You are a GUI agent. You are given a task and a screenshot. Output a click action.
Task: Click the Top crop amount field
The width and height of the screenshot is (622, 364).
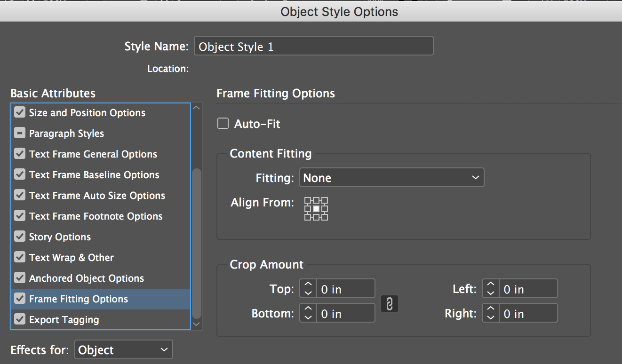pyautogui.click(x=346, y=289)
